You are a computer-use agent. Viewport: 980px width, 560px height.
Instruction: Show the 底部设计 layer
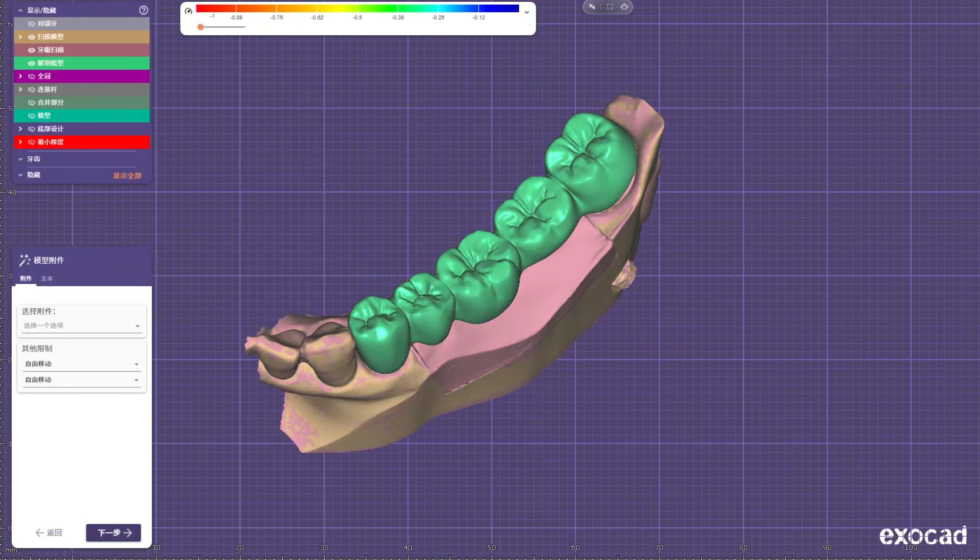point(31,129)
